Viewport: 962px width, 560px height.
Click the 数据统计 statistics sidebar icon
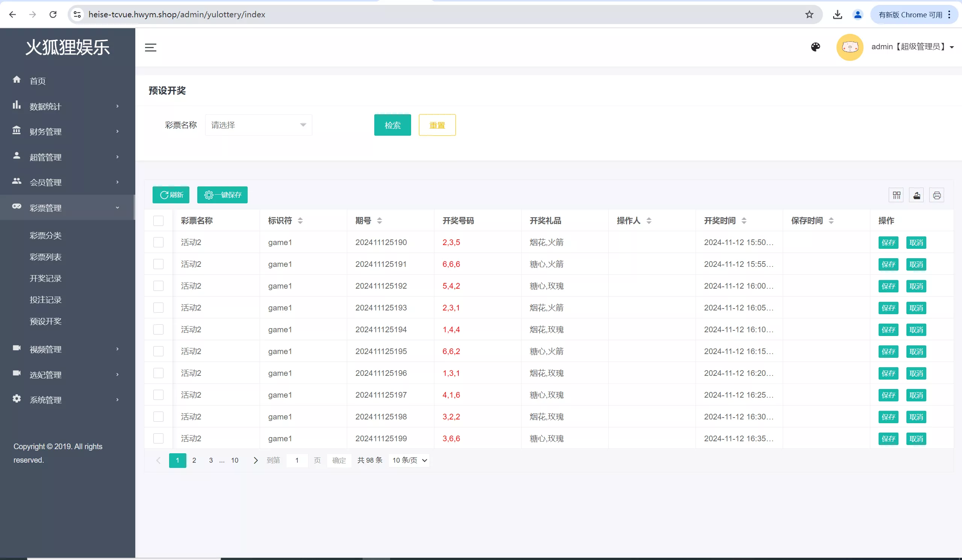point(17,105)
